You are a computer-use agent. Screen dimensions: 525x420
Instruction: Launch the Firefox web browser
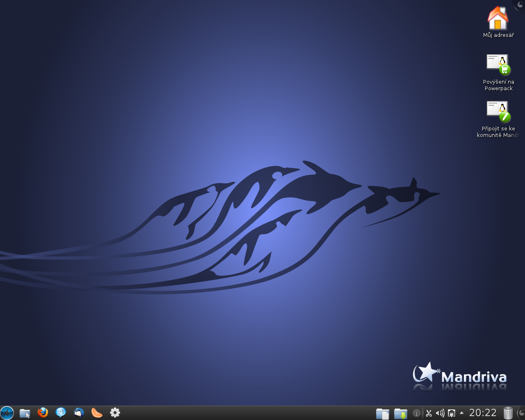tap(43, 413)
